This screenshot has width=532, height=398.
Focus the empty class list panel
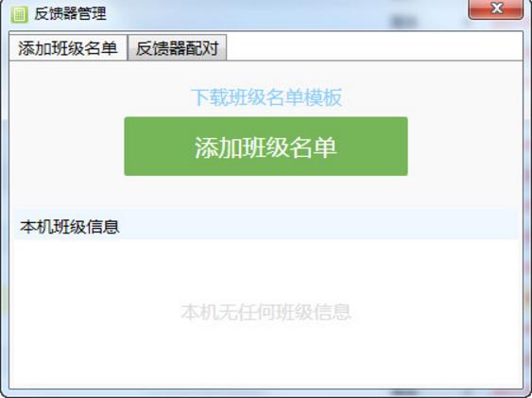coord(266,314)
